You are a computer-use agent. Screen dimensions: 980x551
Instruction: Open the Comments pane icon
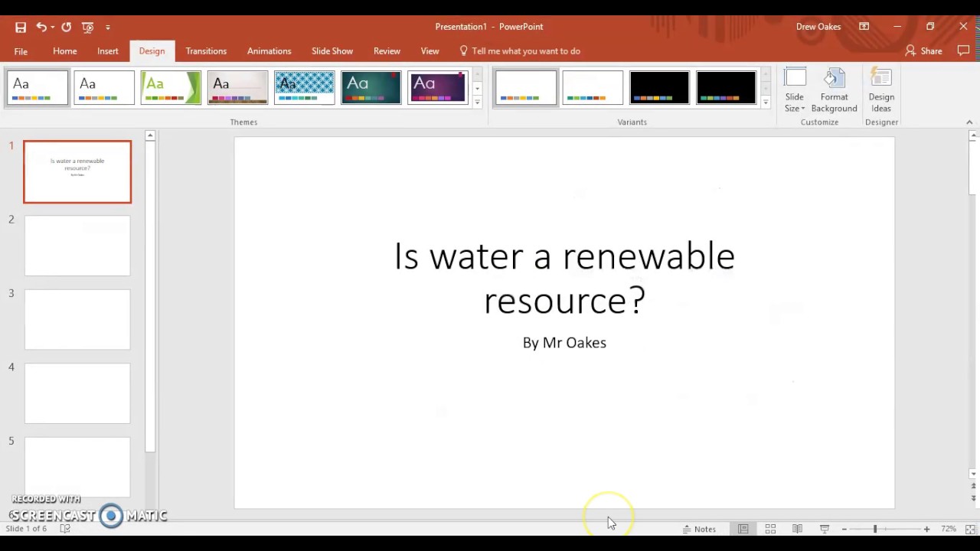pos(964,51)
